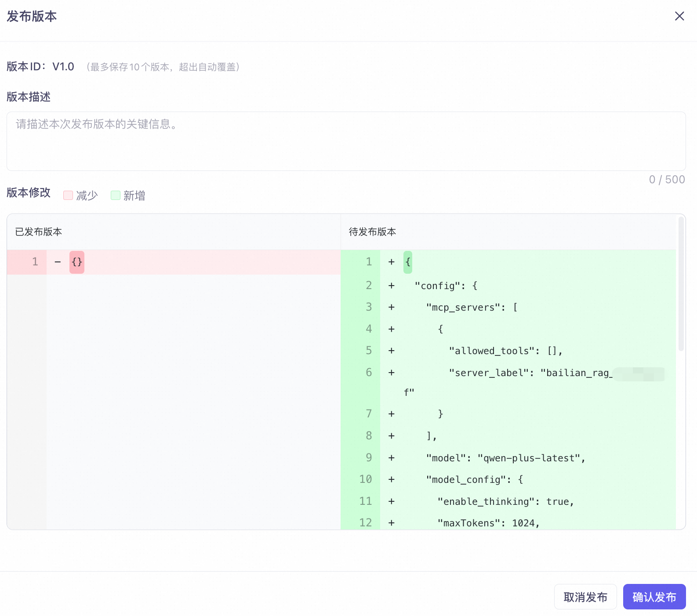Viewport: 697px width, 616px height.
Task: Close the 发布版本 dialog
Action: click(x=679, y=16)
